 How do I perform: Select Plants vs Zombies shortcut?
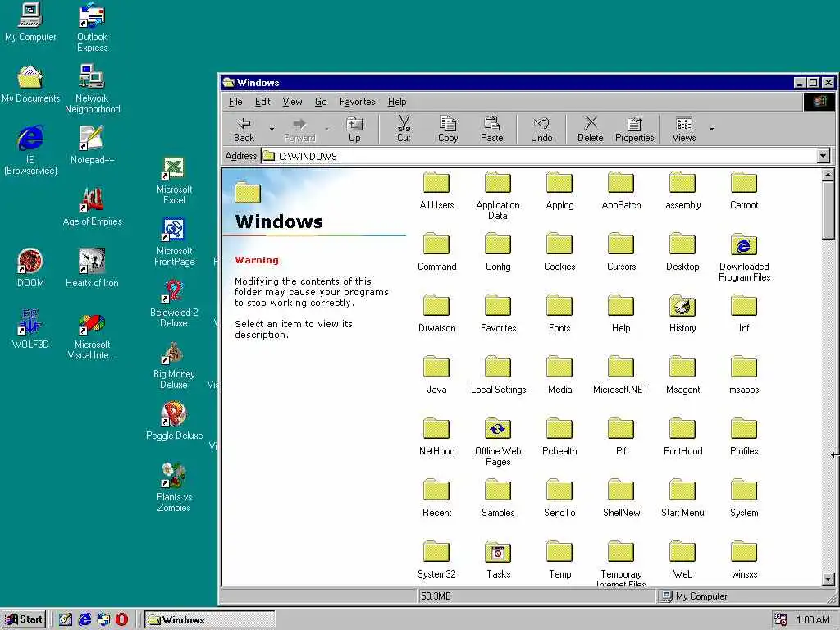click(x=174, y=487)
